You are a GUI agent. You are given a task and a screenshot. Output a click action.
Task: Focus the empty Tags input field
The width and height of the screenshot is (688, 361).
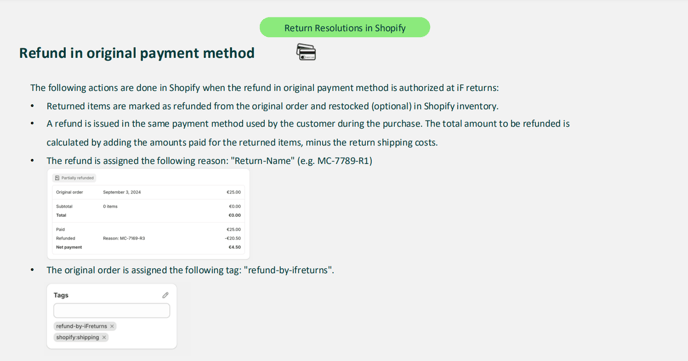point(111,311)
